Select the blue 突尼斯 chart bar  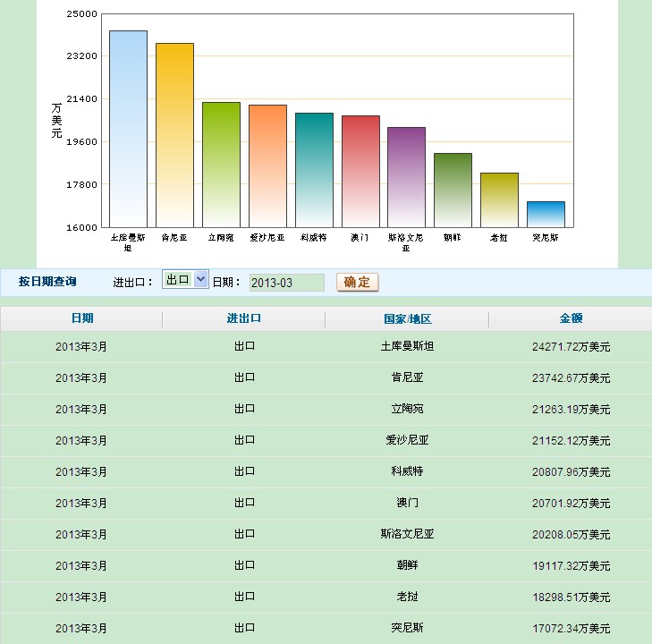pos(546,214)
